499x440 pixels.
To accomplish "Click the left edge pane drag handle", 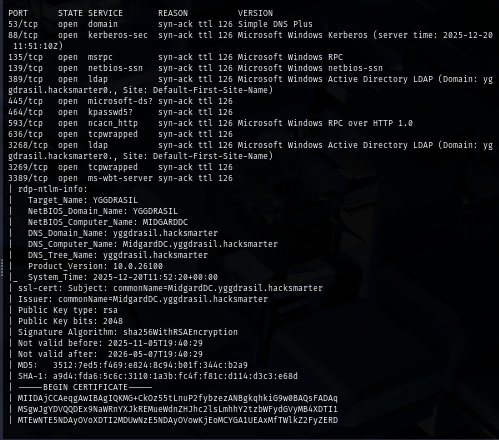I will (x=1, y=268).
